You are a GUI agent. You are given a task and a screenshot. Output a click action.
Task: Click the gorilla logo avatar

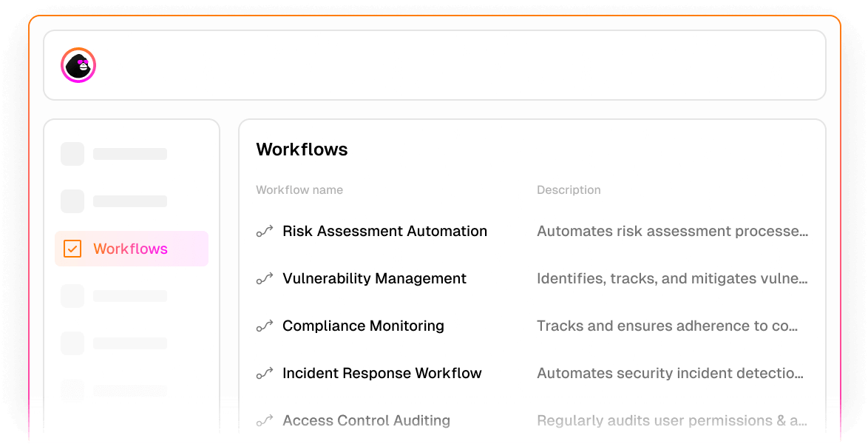[78, 65]
